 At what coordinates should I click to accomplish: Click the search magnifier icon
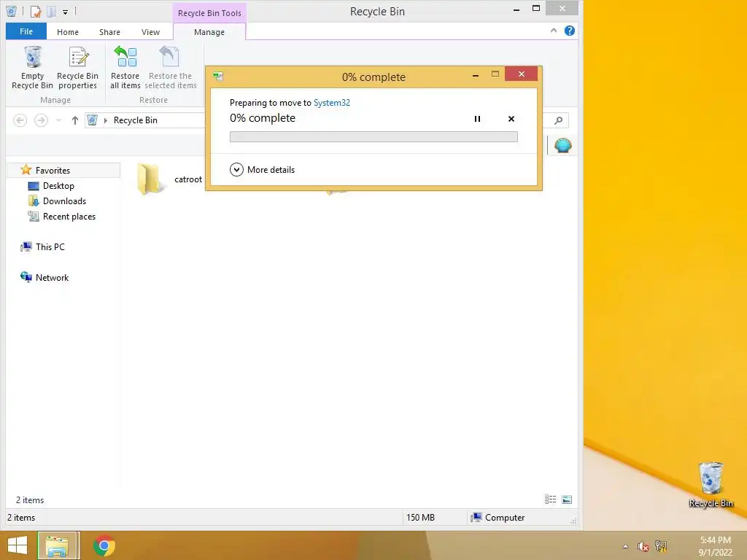[558, 120]
